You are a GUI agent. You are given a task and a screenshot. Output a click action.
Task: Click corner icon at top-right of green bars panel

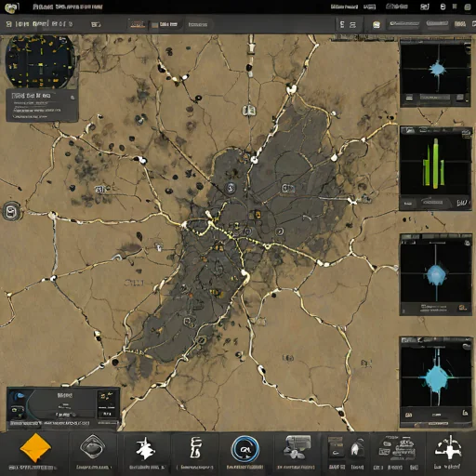pos(466,133)
